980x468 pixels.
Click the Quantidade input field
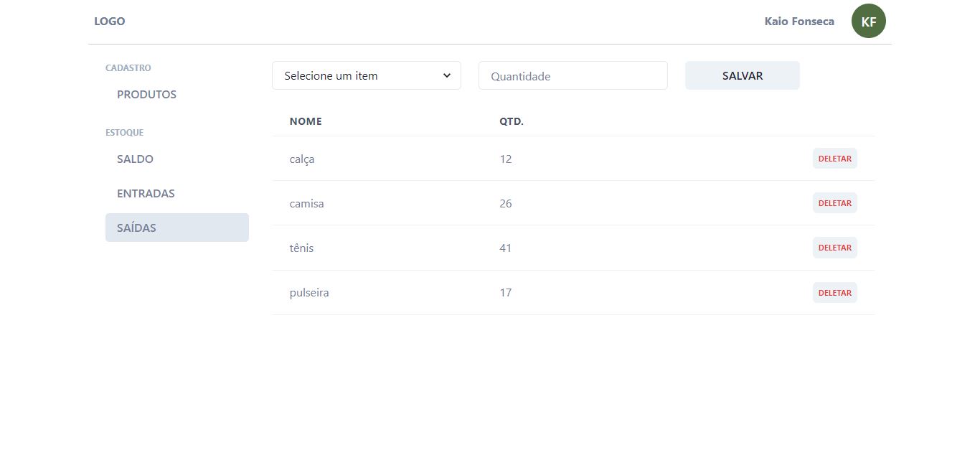pyautogui.click(x=573, y=75)
